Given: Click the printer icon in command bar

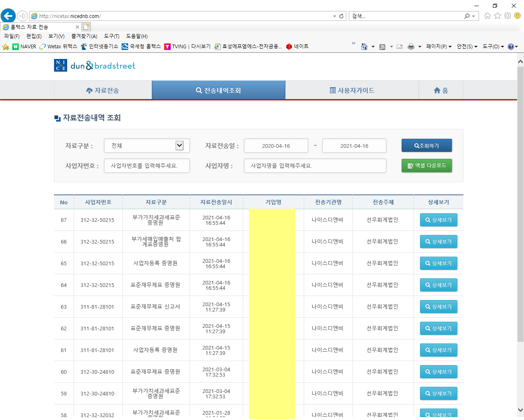Looking at the screenshot, I should 411,47.
